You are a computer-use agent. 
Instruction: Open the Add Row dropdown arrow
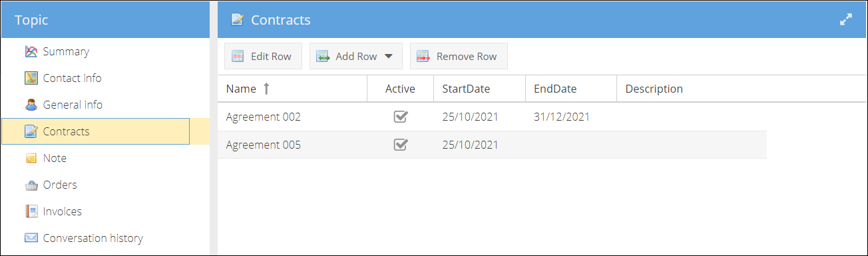click(389, 56)
